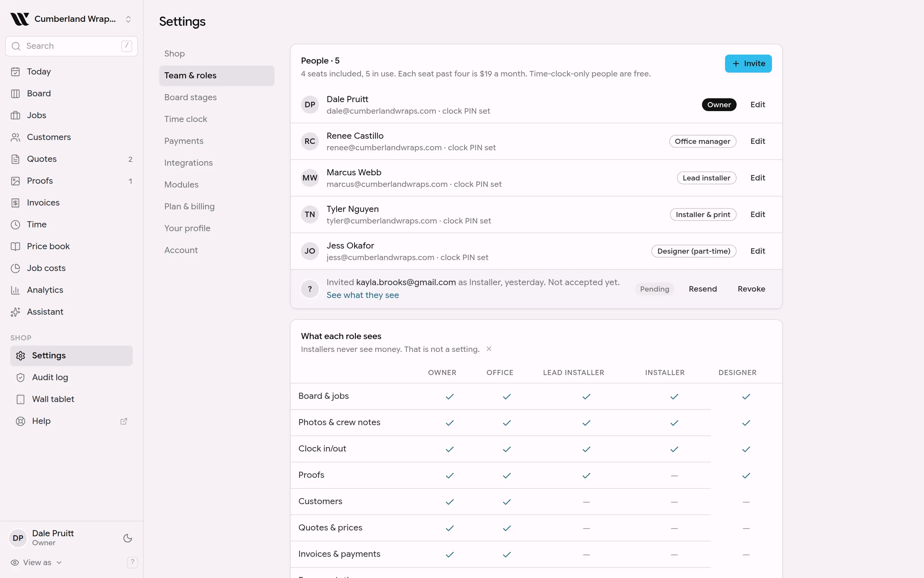The height and width of the screenshot is (578, 924).
Task: Expand the Cumberland Wraps workspace switcher
Action: click(128, 19)
